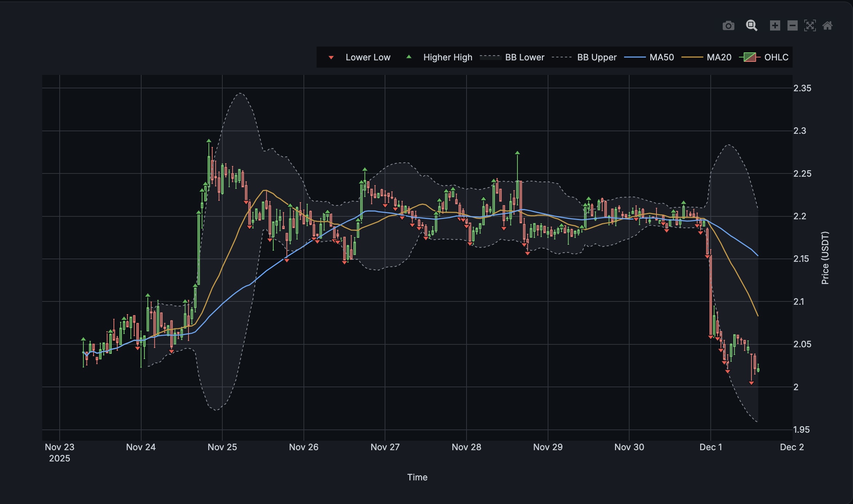Click the Dec 1 x-axis tick label

click(710, 447)
